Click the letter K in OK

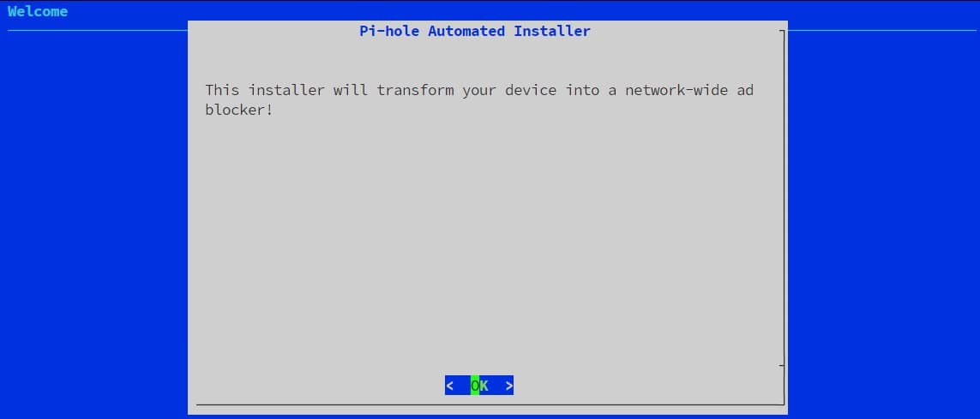484,386
